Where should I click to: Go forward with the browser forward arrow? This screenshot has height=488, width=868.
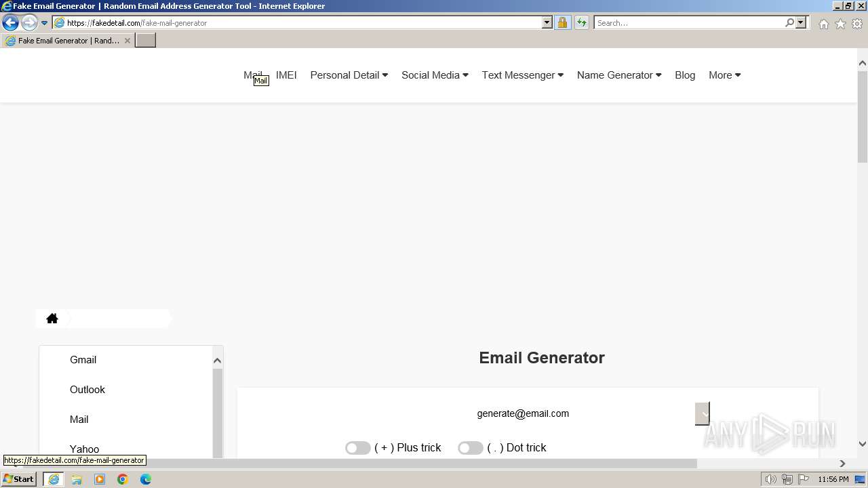point(28,23)
